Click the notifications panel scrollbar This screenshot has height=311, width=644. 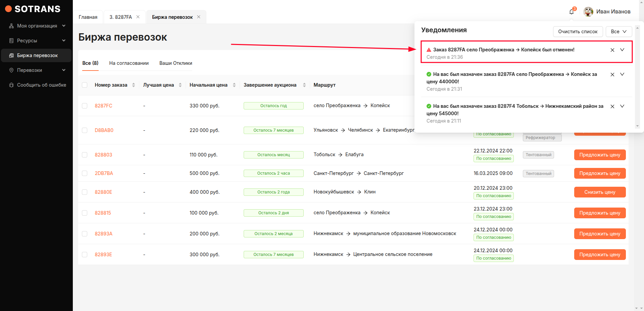coord(637,77)
